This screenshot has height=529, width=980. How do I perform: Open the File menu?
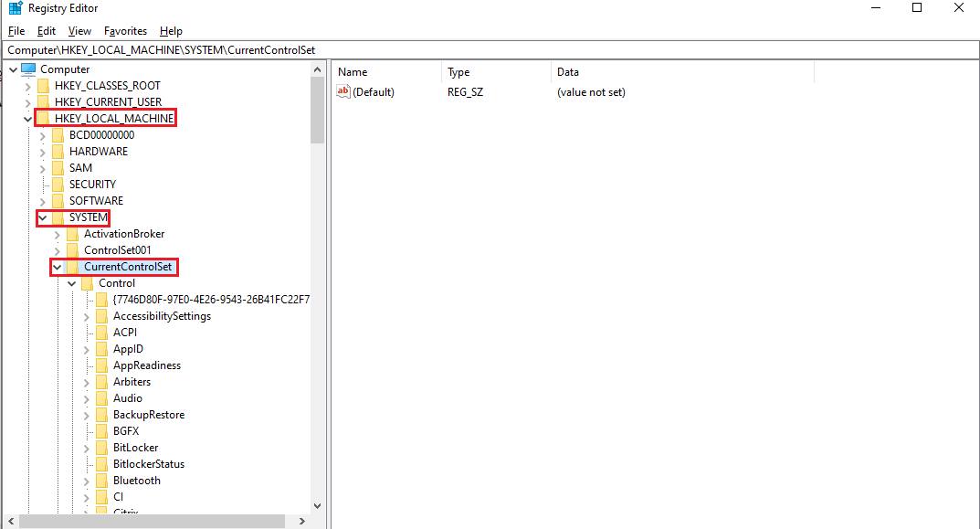pyautogui.click(x=16, y=31)
